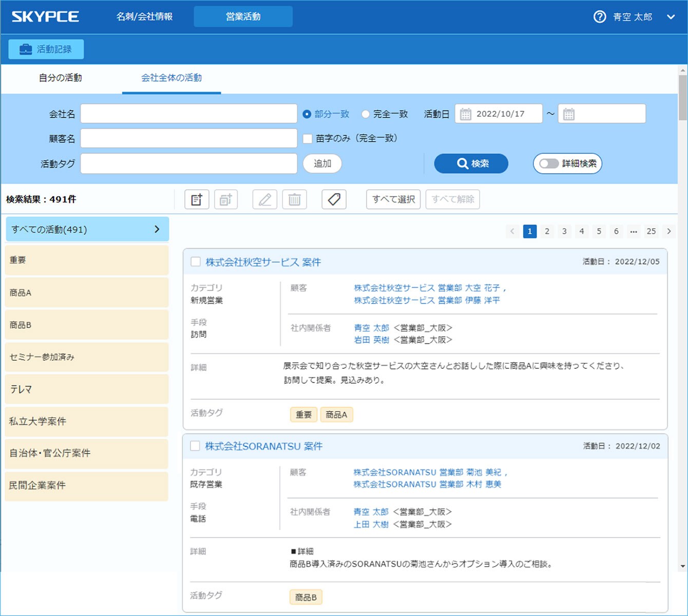Open the delete trash icon
Screen dimensions: 688x616
294,199
